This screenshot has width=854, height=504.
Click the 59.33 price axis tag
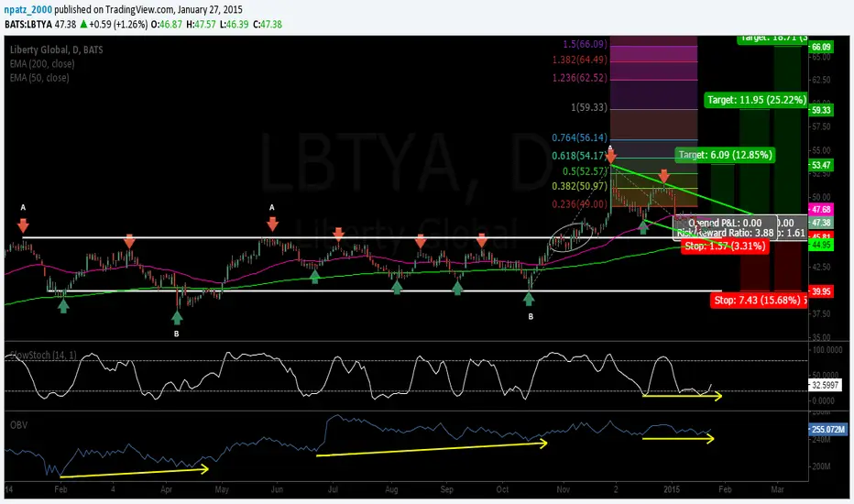821,110
